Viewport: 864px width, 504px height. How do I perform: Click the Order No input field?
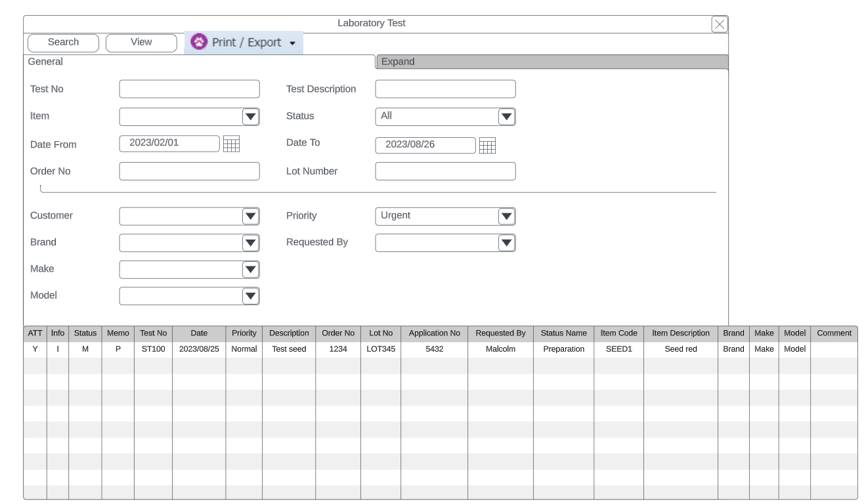[189, 171]
